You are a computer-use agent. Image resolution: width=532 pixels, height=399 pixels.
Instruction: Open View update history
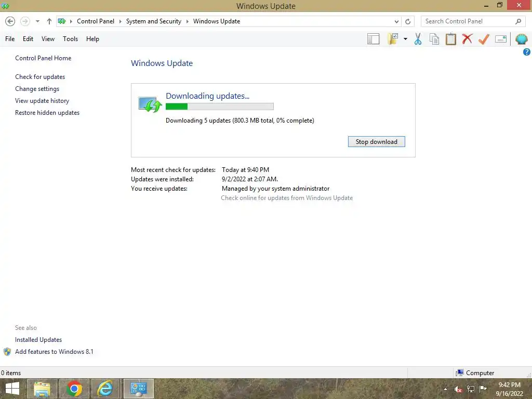pyautogui.click(x=42, y=100)
